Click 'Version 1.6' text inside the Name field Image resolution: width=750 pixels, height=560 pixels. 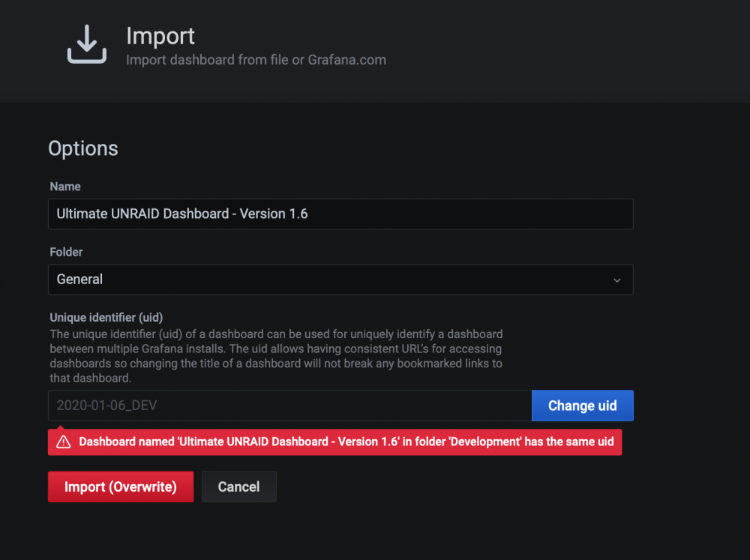pyautogui.click(x=274, y=214)
